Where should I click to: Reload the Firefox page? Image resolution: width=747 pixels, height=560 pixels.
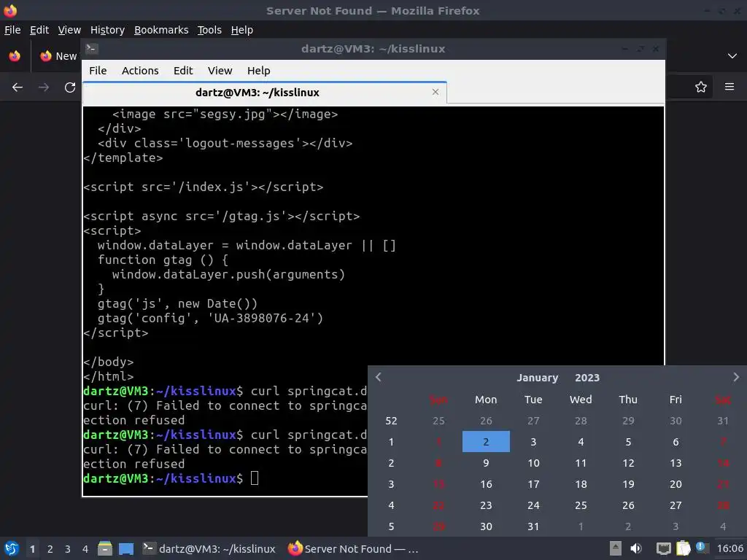point(70,87)
